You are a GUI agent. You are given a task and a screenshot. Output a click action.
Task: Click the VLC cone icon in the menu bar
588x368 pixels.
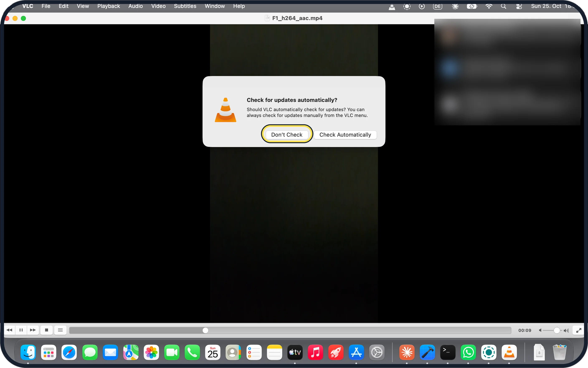(x=392, y=6)
